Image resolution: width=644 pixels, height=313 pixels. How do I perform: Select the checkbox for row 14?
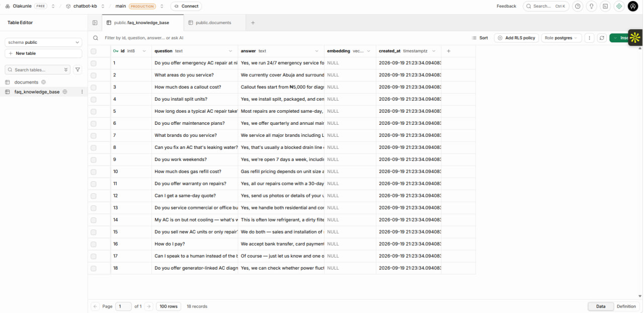click(94, 220)
